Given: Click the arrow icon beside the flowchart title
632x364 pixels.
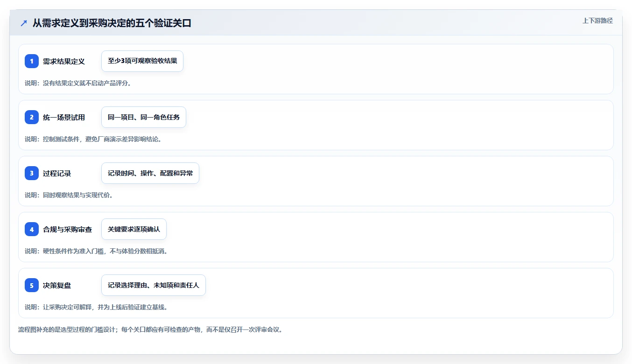Looking at the screenshot, I should click(x=24, y=23).
